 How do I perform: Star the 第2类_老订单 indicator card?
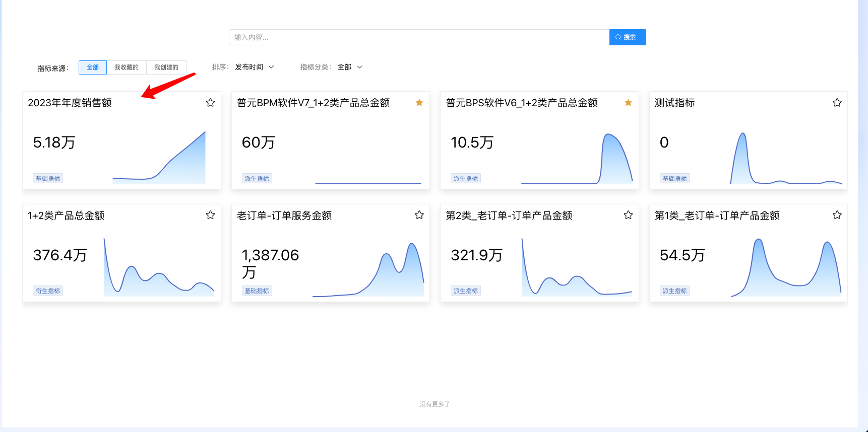click(x=628, y=215)
